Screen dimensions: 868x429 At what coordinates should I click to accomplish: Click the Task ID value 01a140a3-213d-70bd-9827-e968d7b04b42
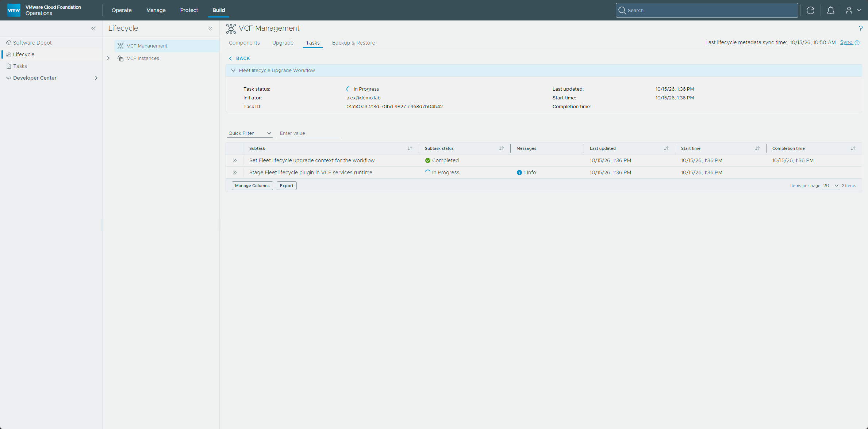(x=395, y=107)
